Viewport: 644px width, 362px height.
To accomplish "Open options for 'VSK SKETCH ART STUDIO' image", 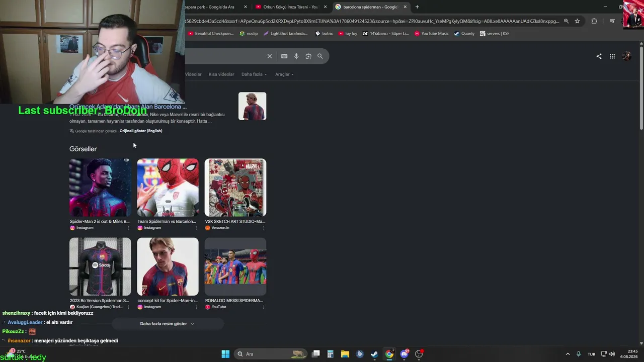I will tap(264, 228).
